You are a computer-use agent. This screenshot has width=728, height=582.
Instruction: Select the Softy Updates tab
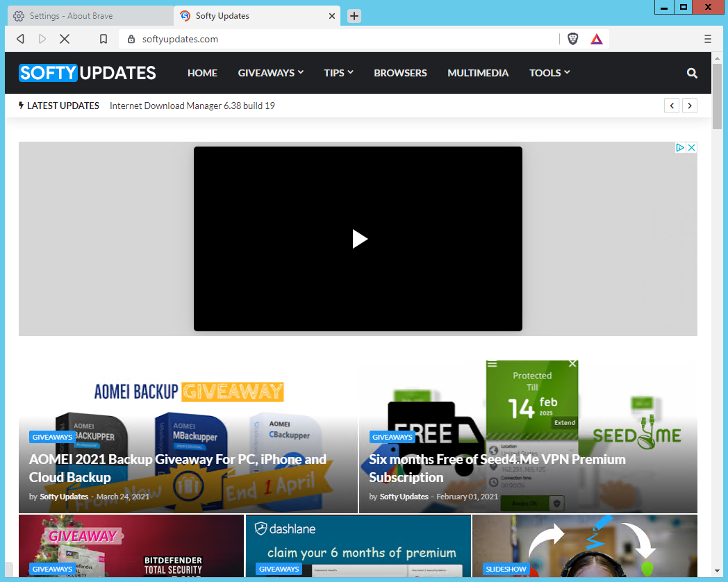point(257,16)
